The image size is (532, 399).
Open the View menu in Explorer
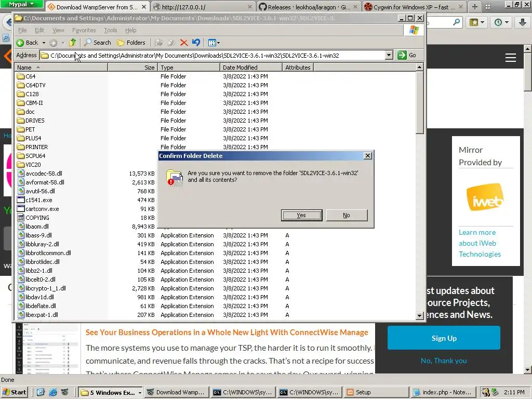[58, 30]
